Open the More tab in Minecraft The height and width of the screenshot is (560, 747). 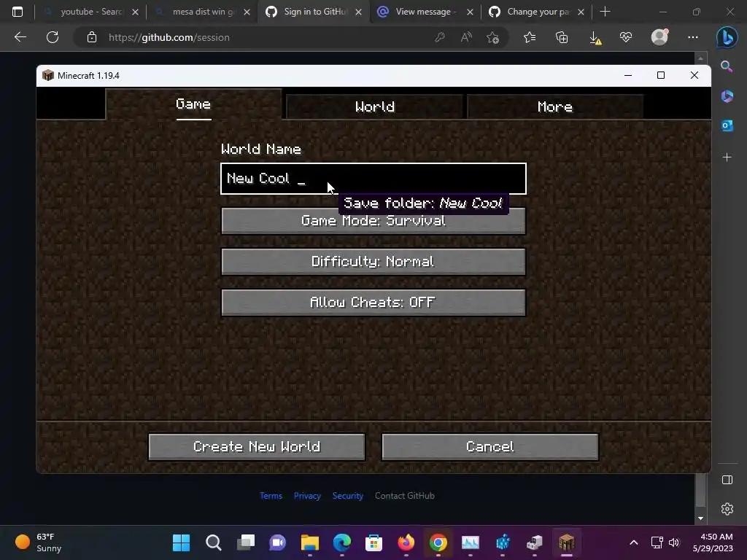tap(555, 106)
